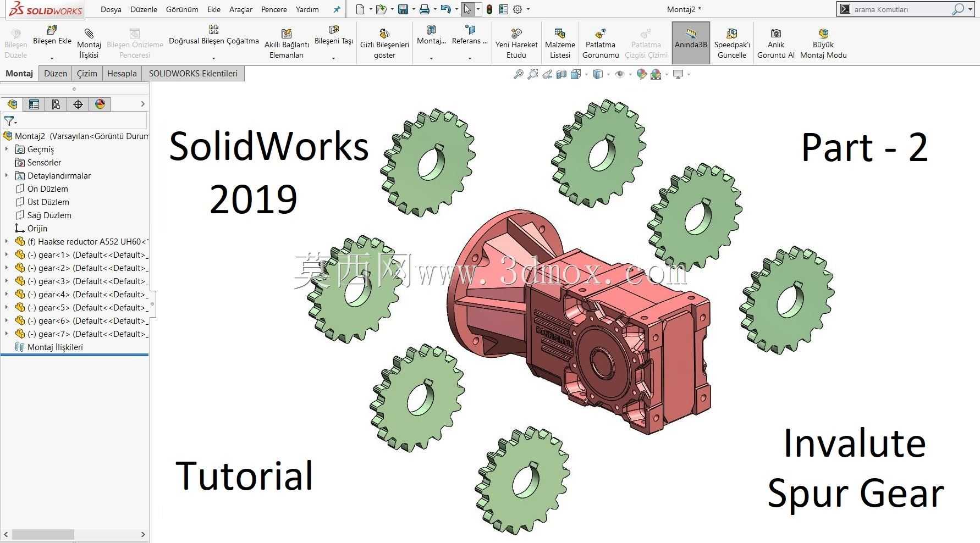Expand the Detaylandırmalar tree node
980x543 pixels.
pos(7,175)
